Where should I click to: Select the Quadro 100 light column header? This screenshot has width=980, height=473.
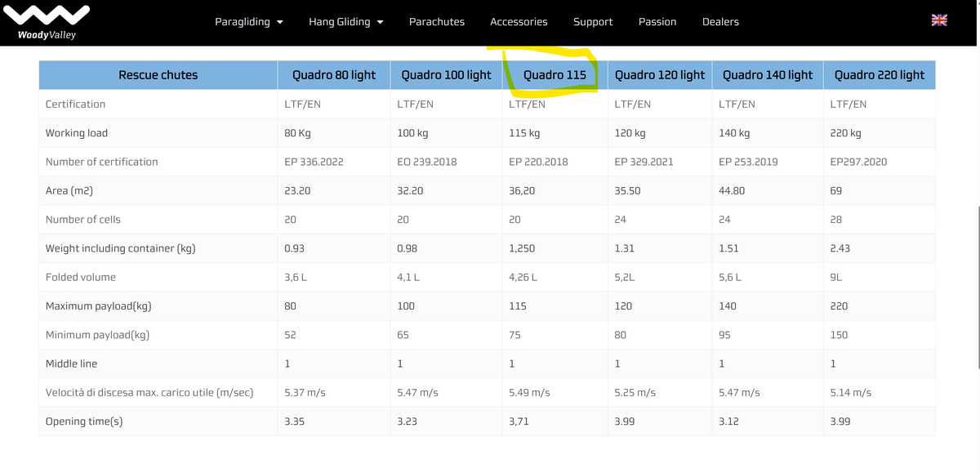[446, 75]
